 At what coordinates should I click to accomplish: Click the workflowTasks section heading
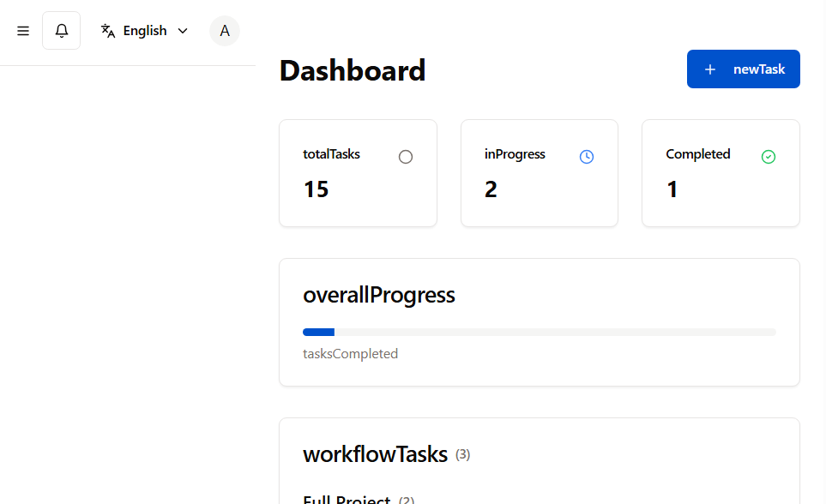tap(375, 454)
